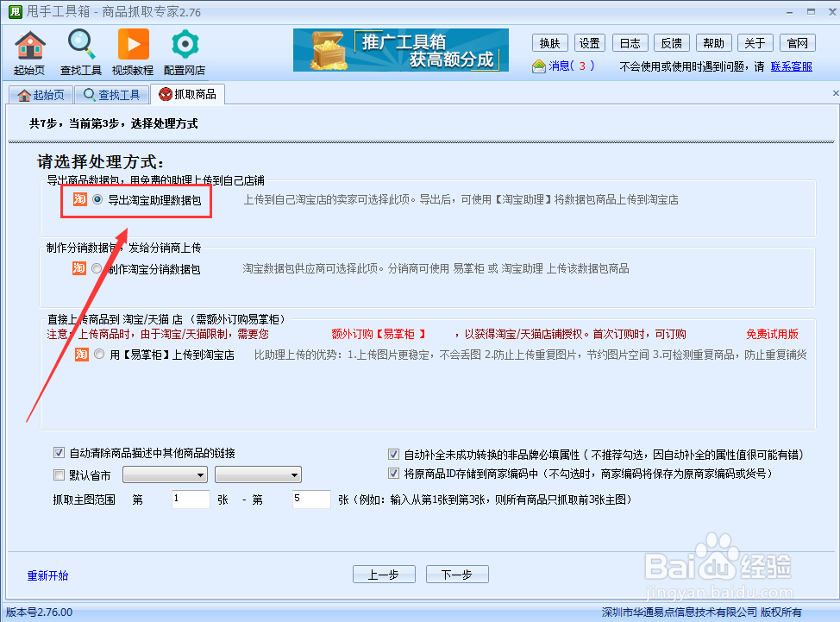Toggle 自动补全未成功转换的非品牌必填属性 checkbox
The height and width of the screenshot is (622, 840).
click(x=393, y=455)
